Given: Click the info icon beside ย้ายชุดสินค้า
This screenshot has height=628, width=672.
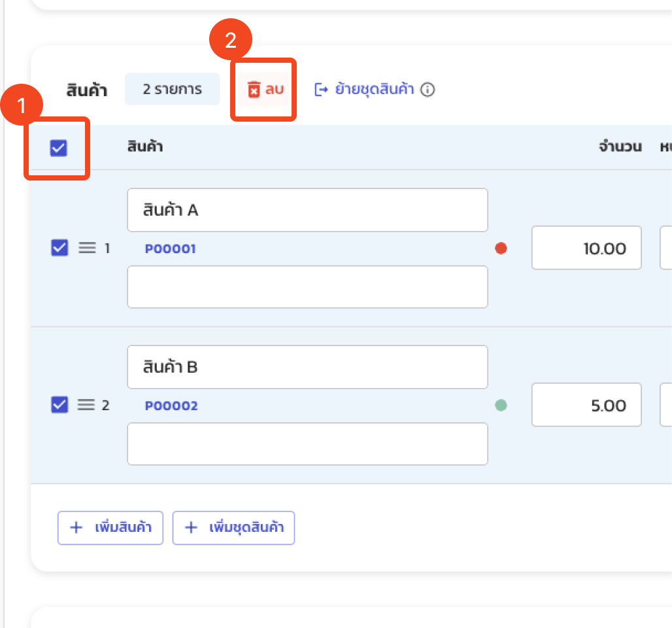Looking at the screenshot, I should click(428, 90).
